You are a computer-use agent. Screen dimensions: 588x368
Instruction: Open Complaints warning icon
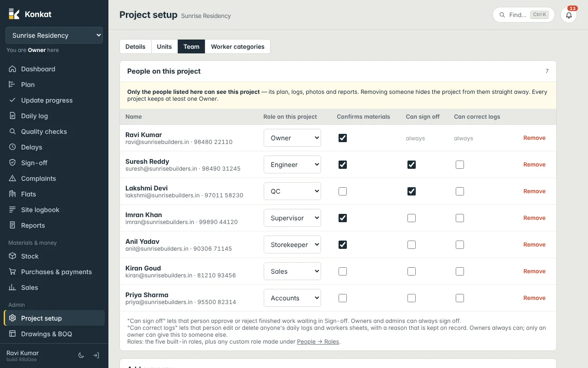(12, 178)
